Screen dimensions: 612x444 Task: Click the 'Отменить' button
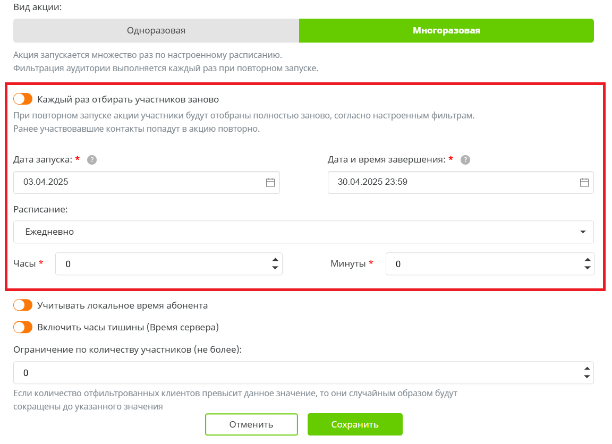251,424
